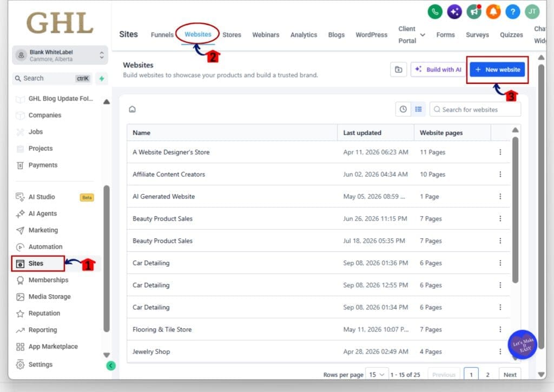Screen dimensions: 554x392
Task: Open actions menu for Jewelry Shop
Action: click(500, 352)
